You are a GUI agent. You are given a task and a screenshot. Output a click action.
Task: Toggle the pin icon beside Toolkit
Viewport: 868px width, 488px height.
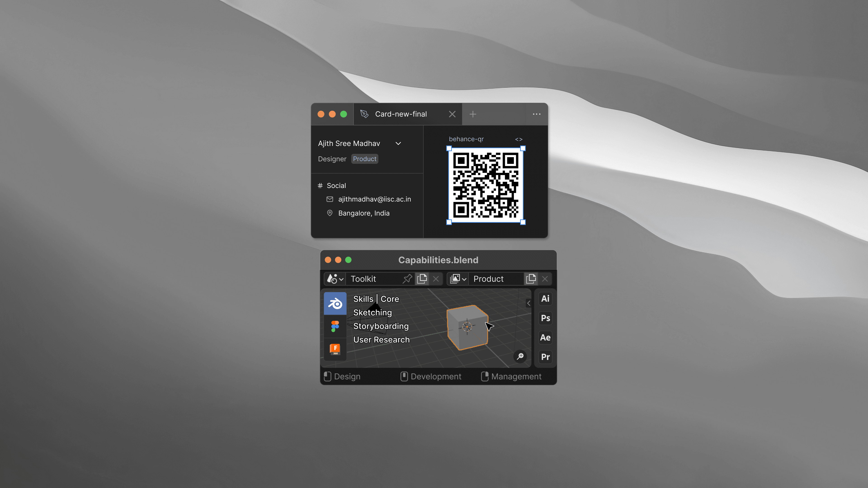(407, 279)
